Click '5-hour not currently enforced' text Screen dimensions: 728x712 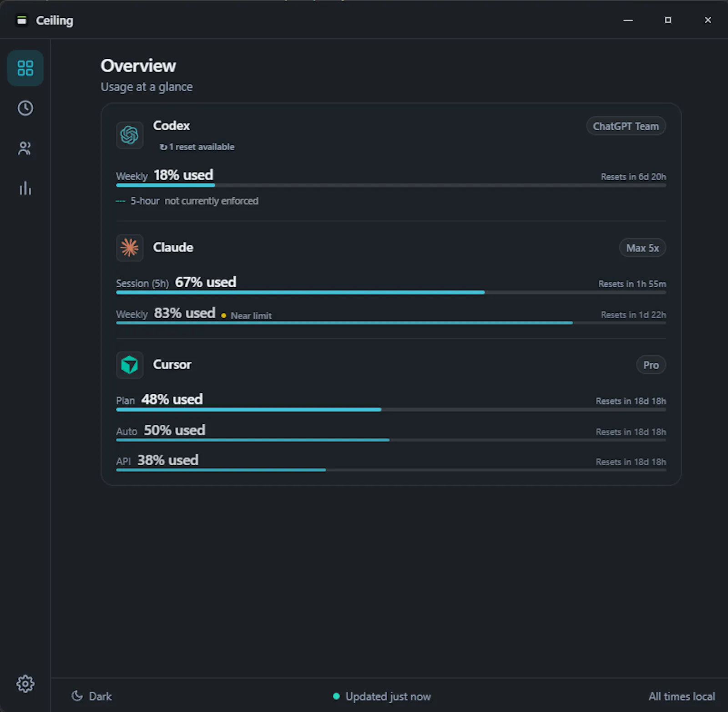[194, 201]
